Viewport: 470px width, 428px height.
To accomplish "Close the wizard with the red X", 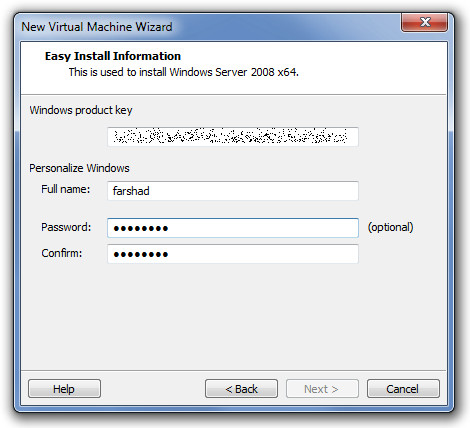I will point(424,23).
